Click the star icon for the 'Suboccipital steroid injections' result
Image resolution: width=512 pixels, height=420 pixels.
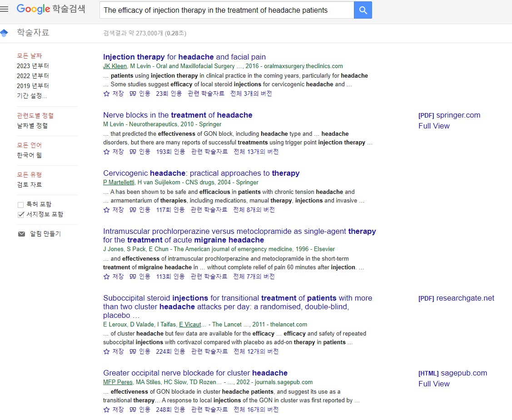[x=106, y=351]
